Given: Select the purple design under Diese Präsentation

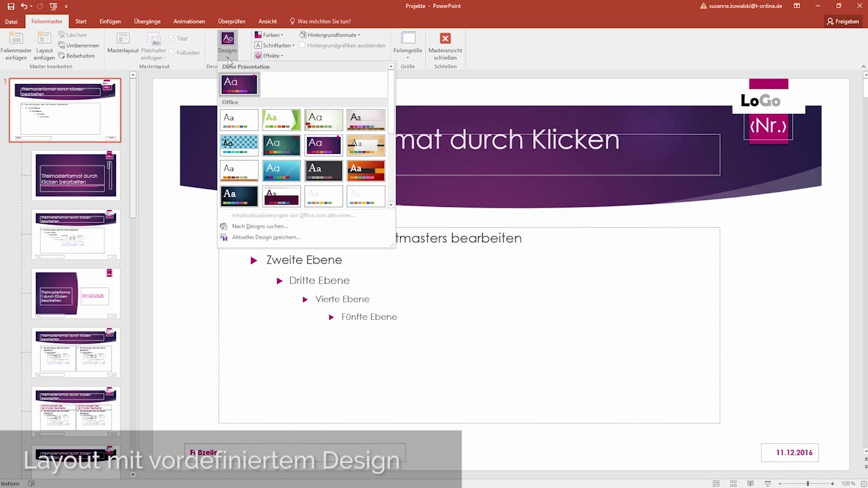Looking at the screenshot, I should (x=239, y=84).
